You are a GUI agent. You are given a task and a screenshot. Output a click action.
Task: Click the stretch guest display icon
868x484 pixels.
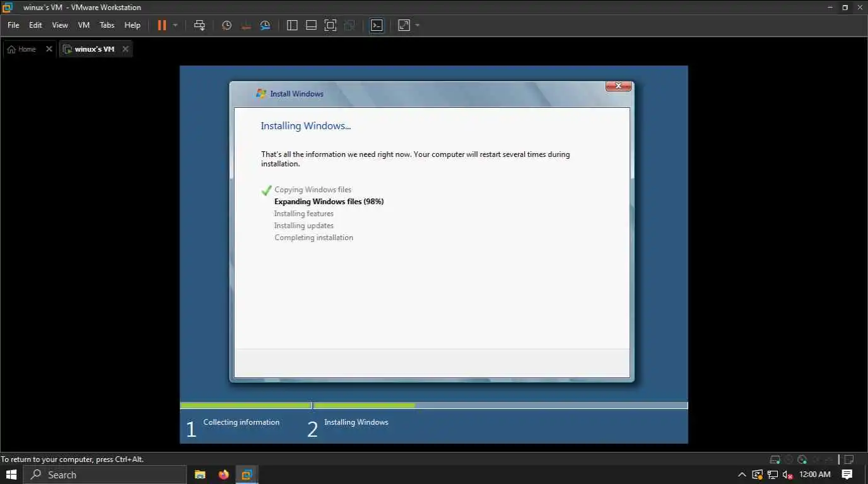click(404, 25)
